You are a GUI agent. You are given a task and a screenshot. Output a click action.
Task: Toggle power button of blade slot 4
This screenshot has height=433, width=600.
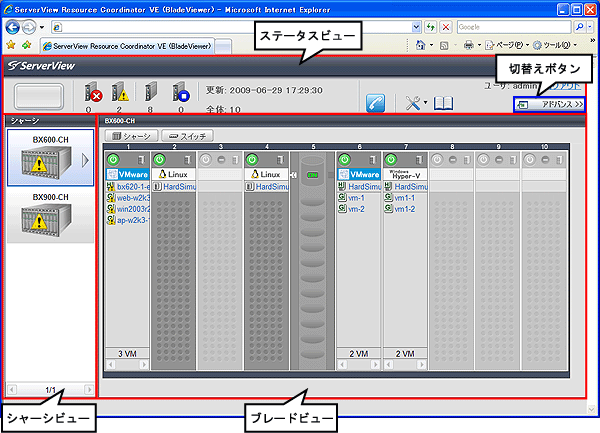click(x=252, y=160)
